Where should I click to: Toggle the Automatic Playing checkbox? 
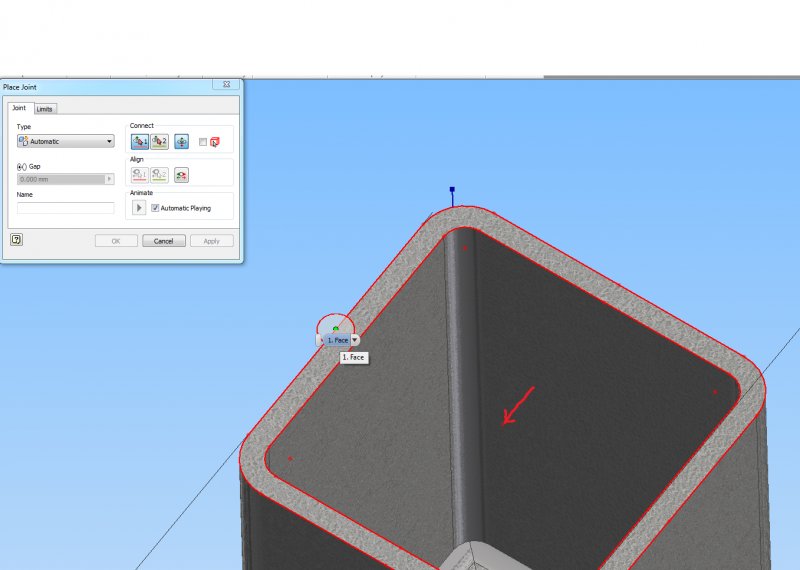(x=155, y=208)
